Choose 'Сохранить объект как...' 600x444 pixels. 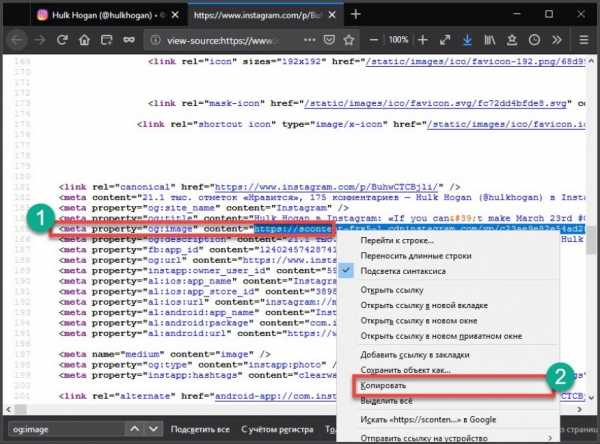click(406, 370)
